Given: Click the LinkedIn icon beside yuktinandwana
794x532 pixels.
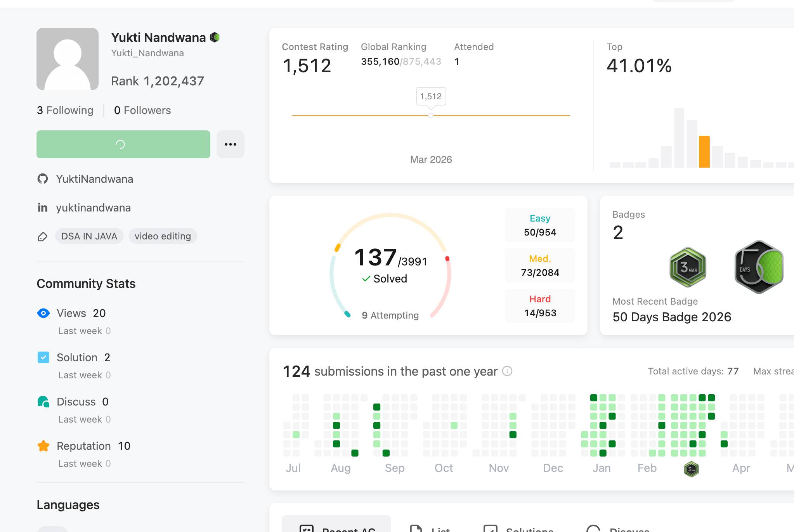Looking at the screenshot, I should tap(43, 208).
